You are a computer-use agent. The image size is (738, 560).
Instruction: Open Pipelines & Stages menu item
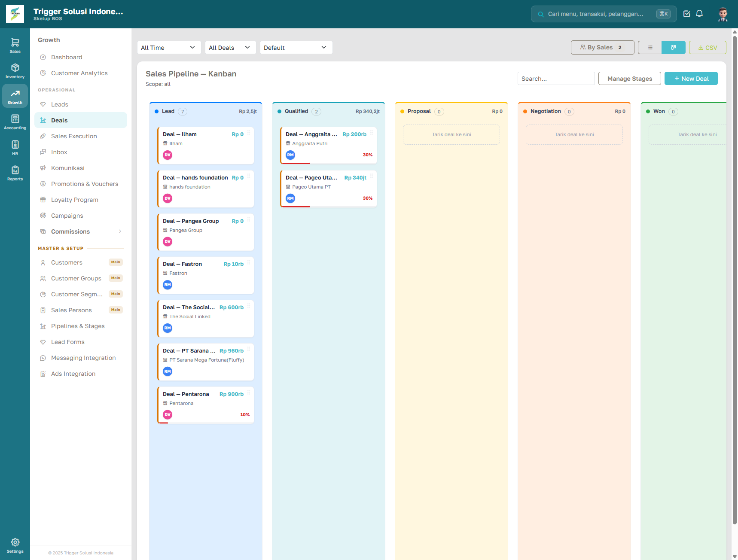coord(81,326)
